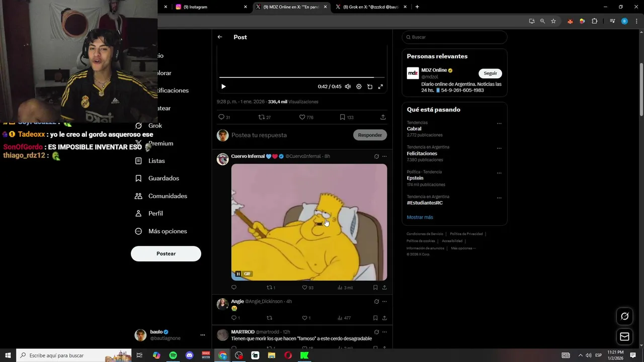Viewport: 644px width, 362px height.
Task: Like Angie's reply
Action: 306,318
